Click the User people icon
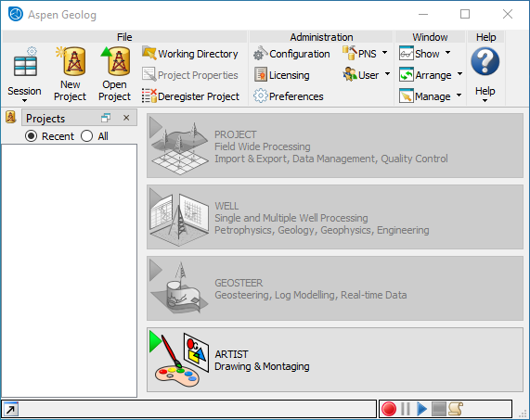Viewport: 530px width, 420px height. [350, 74]
